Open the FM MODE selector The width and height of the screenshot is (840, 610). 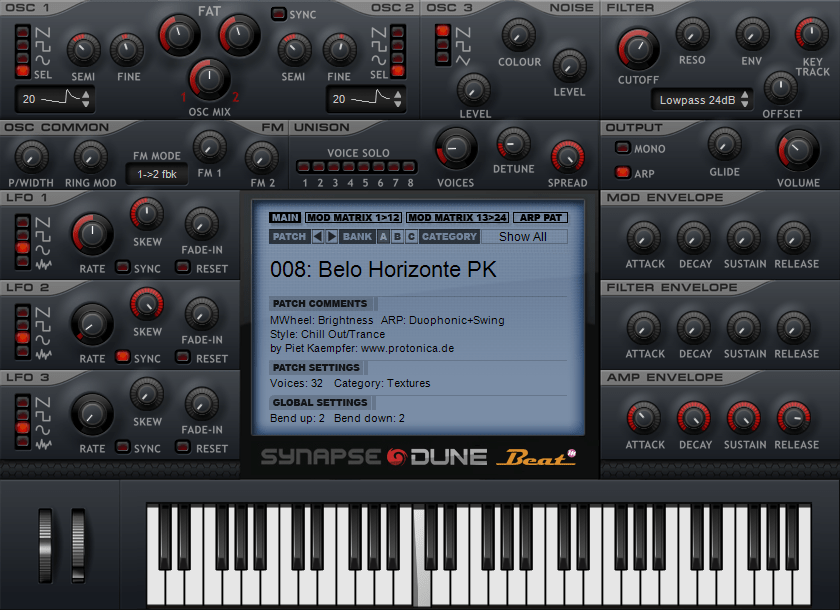coord(158,175)
